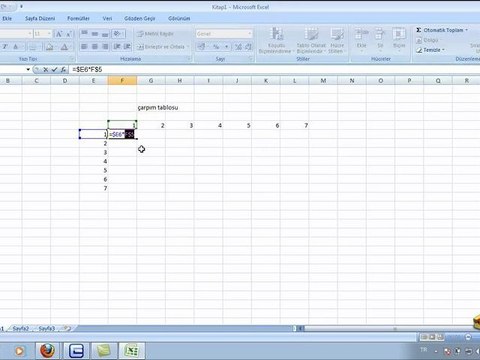The width and height of the screenshot is (480, 360).
Task: Align text to bottom of cell
Action: tap(105, 34)
